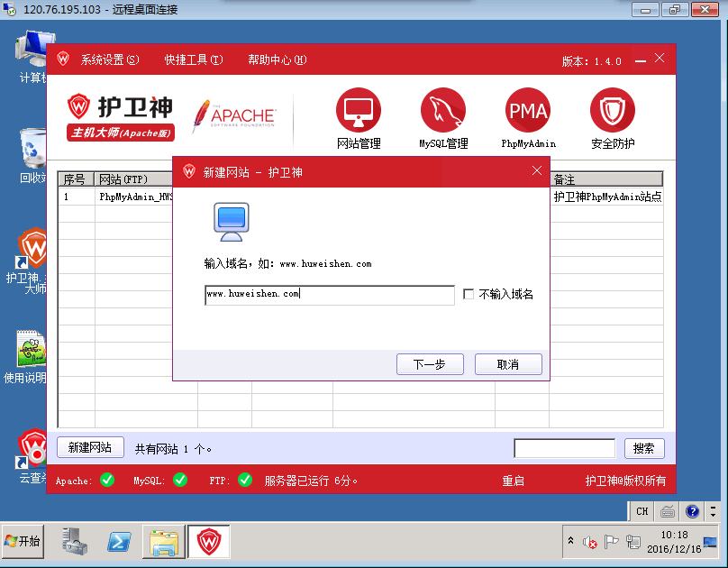
Task: Click 版本: 1.4.0 version text
Action: [x=591, y=60]
